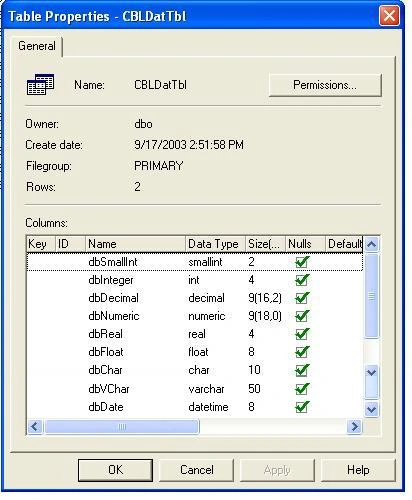412x500 pixels.
Task: Click the Data Type column header
Action: (x=215, y=244)
